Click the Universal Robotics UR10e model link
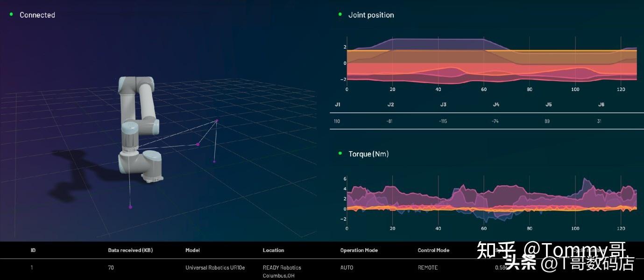The image size is (644, 280). 215,267
